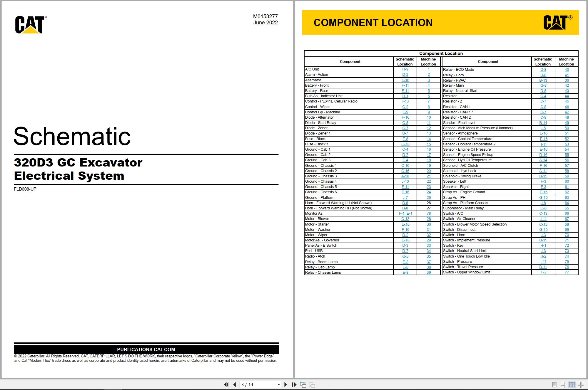Open schematic location C-4 for Ground - Cab 1

[x=405, y=149]
